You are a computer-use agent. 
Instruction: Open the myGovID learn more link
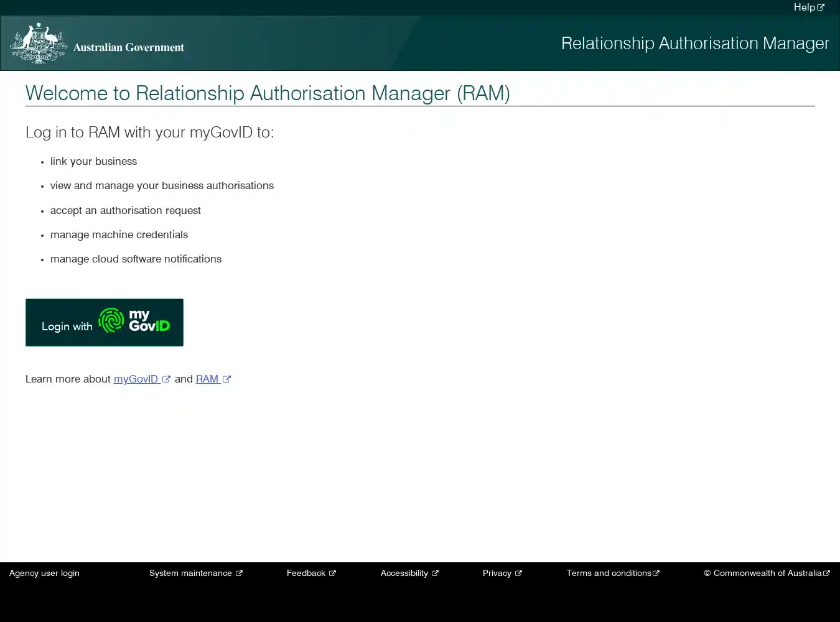(142, 379)
